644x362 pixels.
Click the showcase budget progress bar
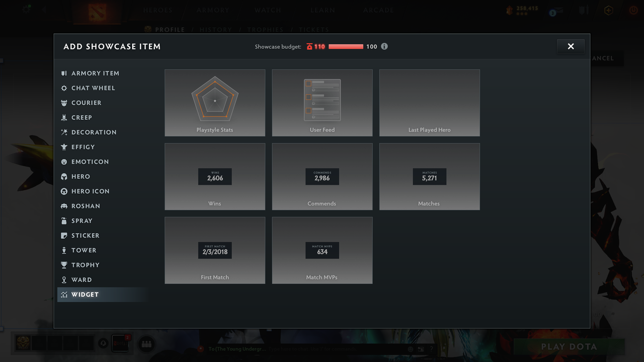click(346, 46)
